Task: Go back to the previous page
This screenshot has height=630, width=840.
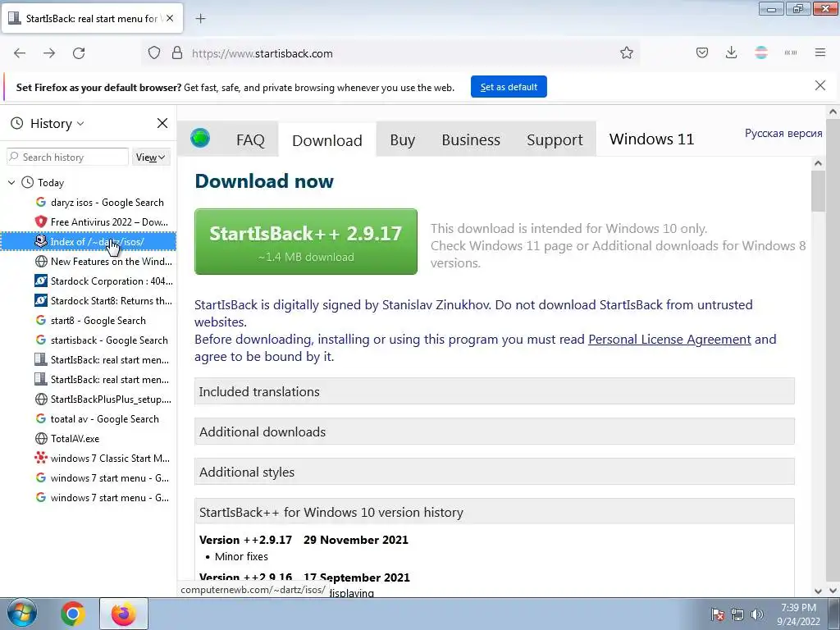Action: coord(20,53)
